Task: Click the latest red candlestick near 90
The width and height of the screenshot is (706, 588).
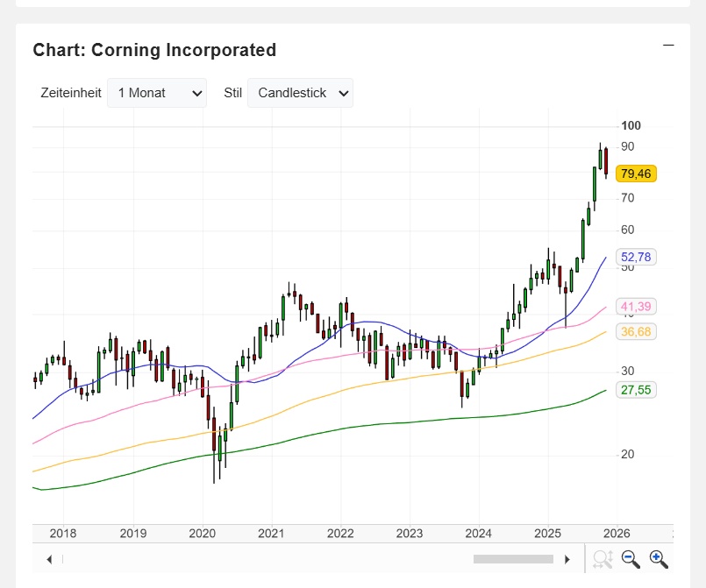Action: click(606, 163)
